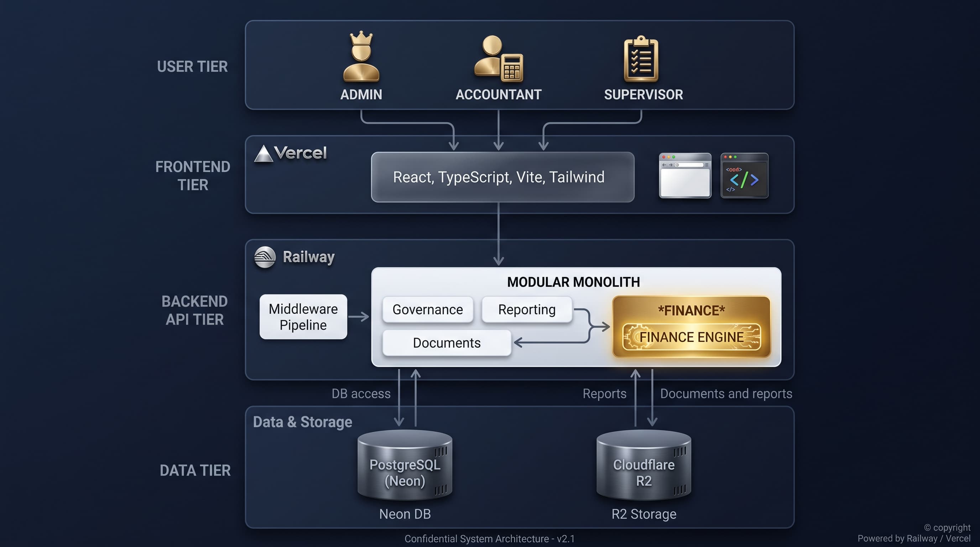Click the Railway logo icon
Viewport: 980px width, 547px height.
click(x=265, y=257)
